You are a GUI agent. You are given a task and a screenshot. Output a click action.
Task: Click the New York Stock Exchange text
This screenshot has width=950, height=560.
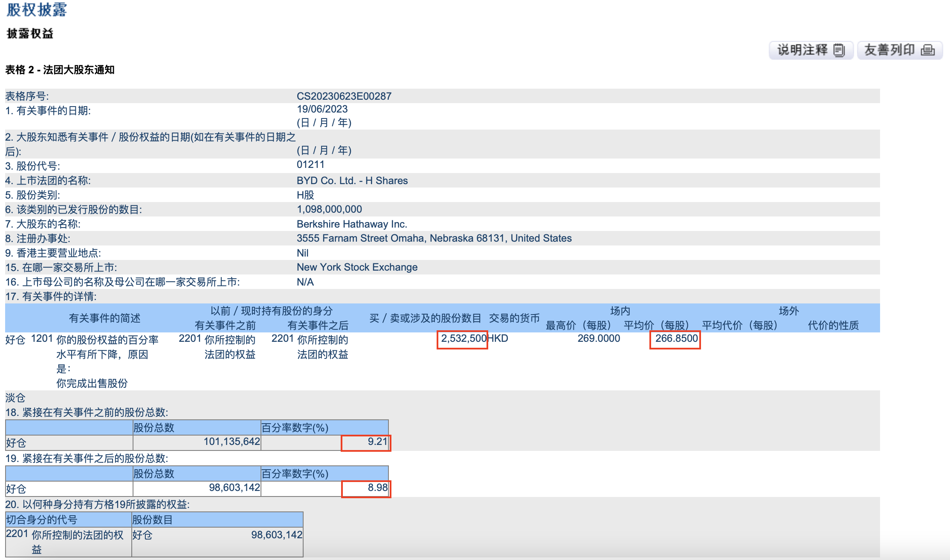pyautogui.click(x=357, y=268)
